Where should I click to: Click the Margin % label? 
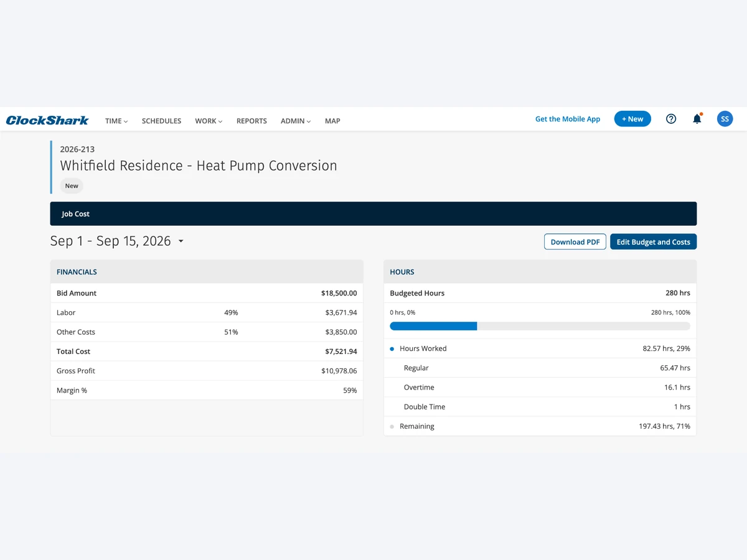72,390
